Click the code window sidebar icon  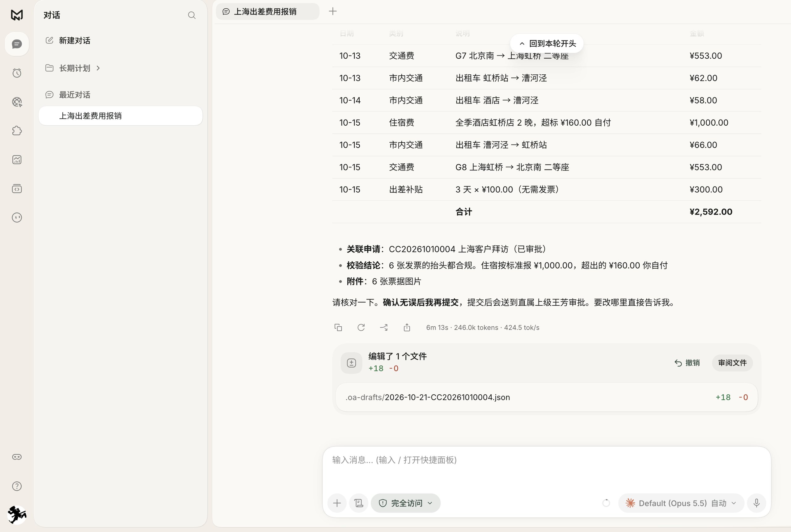pos(17,189)
